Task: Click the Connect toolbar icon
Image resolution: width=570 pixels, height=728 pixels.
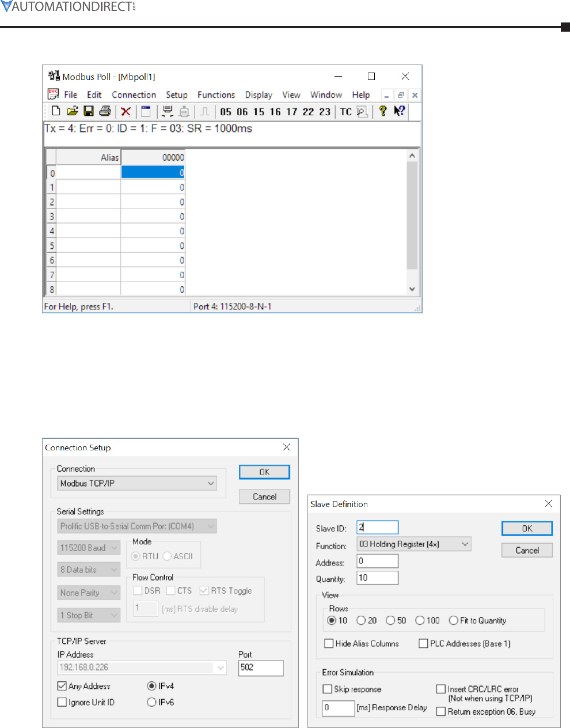Action: tap(168, 112)
